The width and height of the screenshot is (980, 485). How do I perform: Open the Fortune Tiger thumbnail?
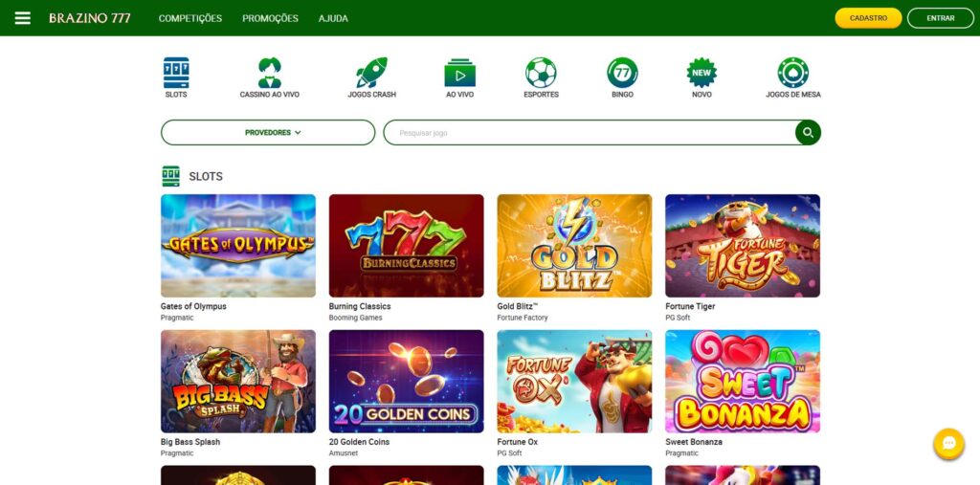click(x=743, y=246)
